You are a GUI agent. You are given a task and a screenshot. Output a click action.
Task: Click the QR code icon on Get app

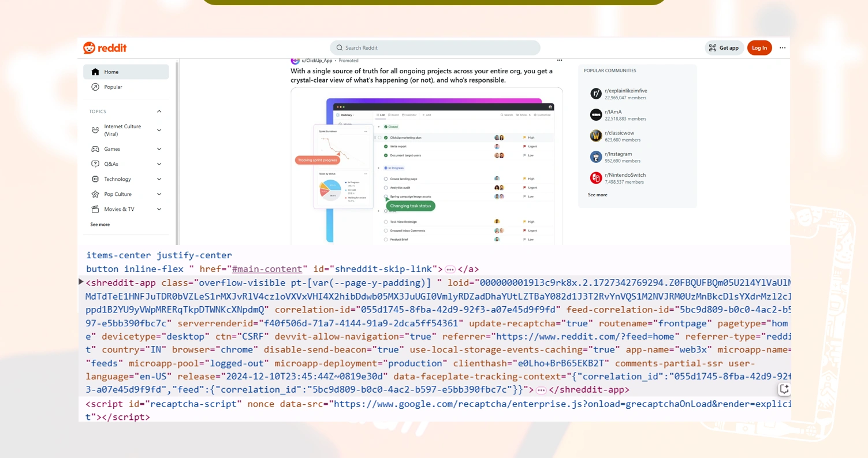[713, 48]
